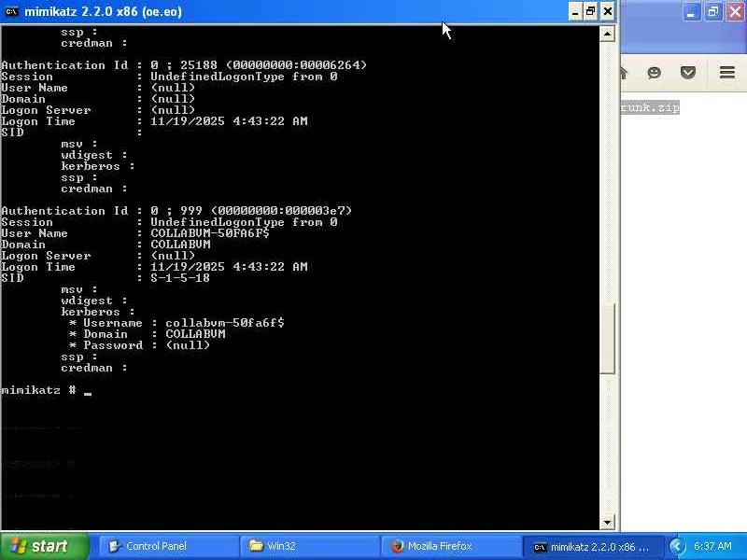Image resolution: width=747 pixels, height=560 pixels.
Task: Close the Firefox window behind
Action: 735,11
